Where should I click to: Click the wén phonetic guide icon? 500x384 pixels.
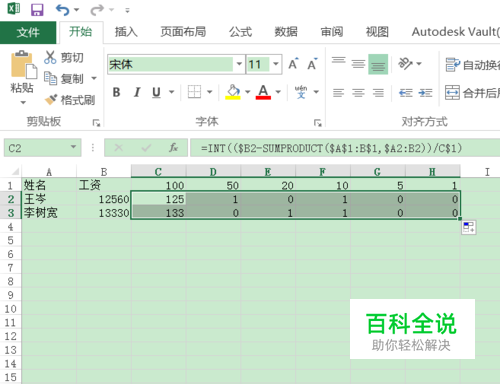pos(301,92)
